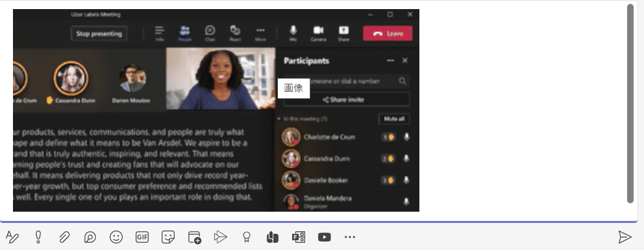Toggle Charlotte de Crum's microphone icon
Viewport: 644px width, 250px height.
tap(406, 137)
